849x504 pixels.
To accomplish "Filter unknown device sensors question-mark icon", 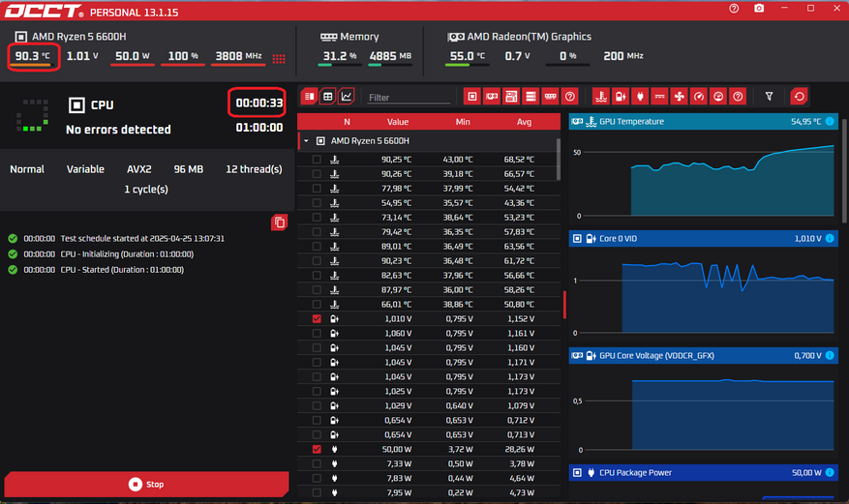I will [569, 97].
